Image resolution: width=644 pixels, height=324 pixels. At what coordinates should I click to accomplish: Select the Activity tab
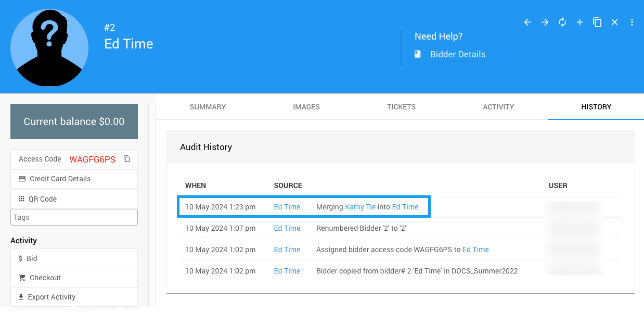coord(498,107)
